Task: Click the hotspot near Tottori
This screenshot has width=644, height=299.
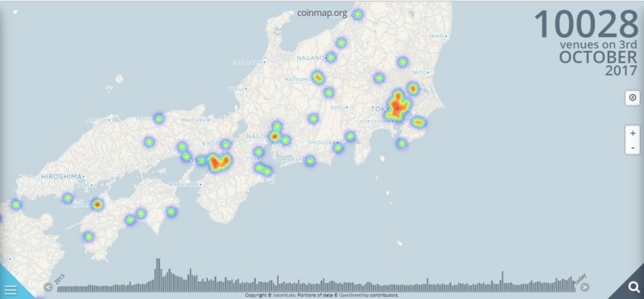Action: pos(159,119)
